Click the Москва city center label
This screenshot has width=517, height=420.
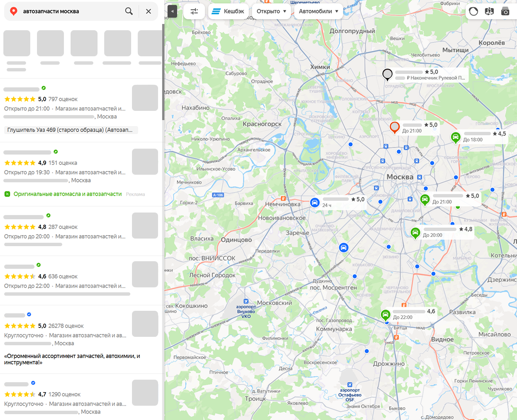point(400,177)
